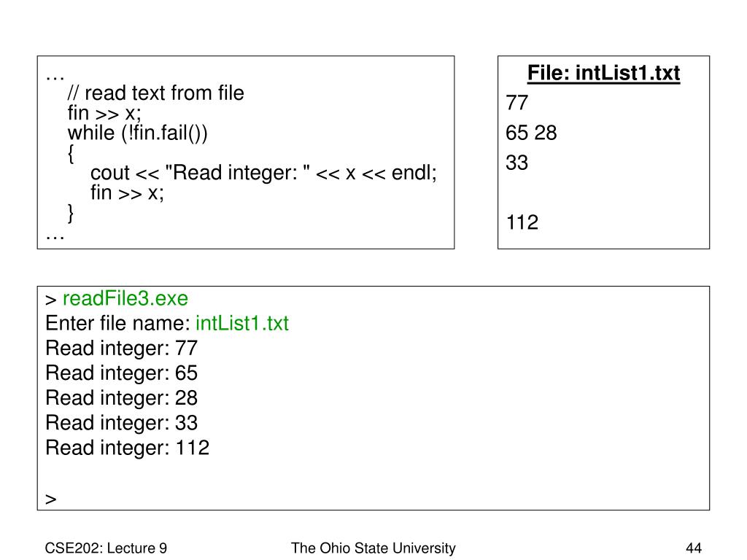The image size is (747, 560).
Task: Click the cout "Read integer:" statement line
Action: tap(263, 173)
